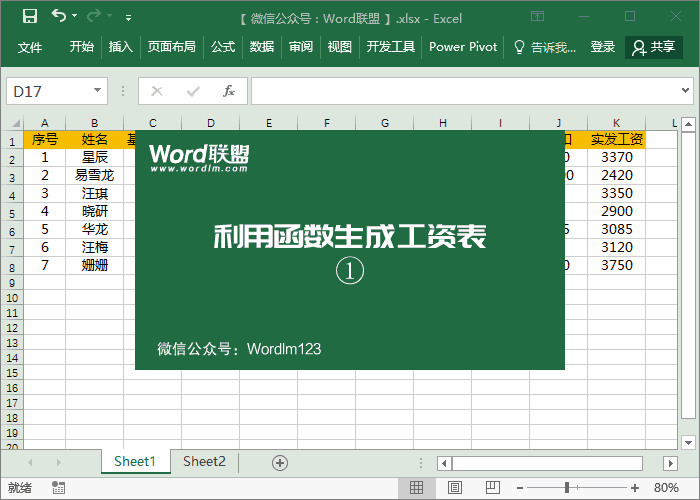Open the Name Box dropdown arrow
This screenshot has width=700, height=500.
tap(98, 91)
